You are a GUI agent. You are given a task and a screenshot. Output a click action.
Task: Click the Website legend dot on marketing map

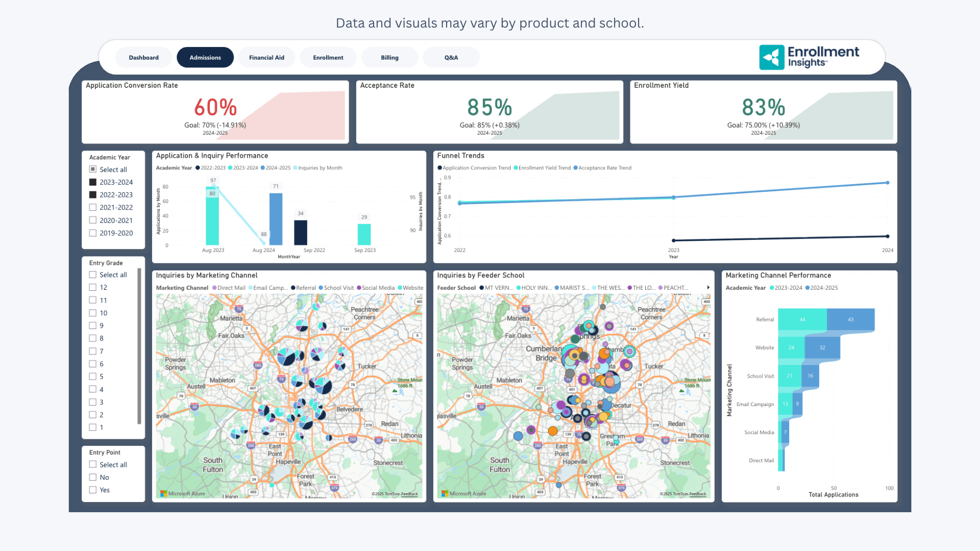(x=400, y=288)
